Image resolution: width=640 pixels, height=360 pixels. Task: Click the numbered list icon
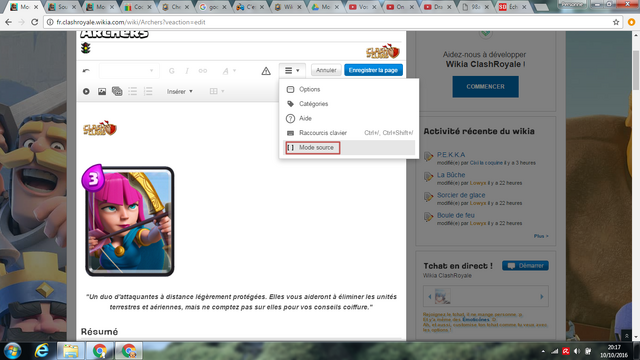(x=148, y=91)
